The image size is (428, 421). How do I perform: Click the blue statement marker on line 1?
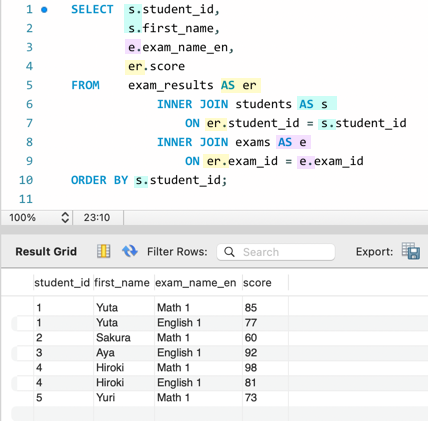[44, 10]
